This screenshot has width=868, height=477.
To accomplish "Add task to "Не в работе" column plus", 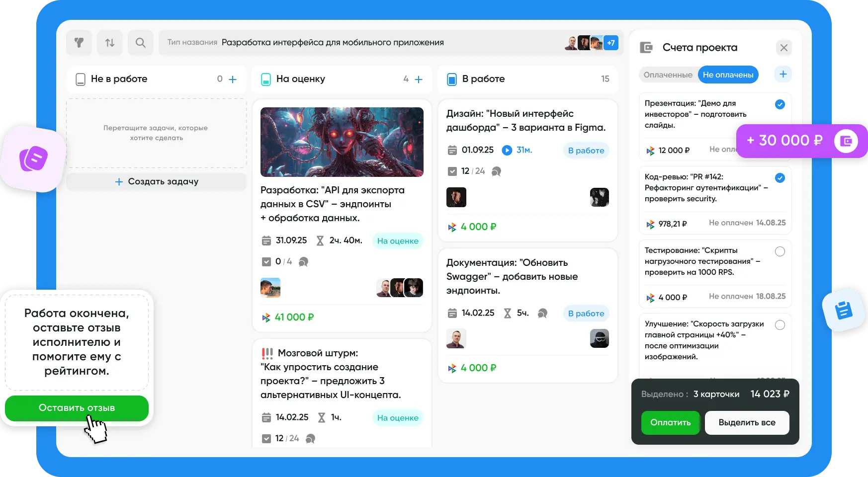I will [233, 79].
